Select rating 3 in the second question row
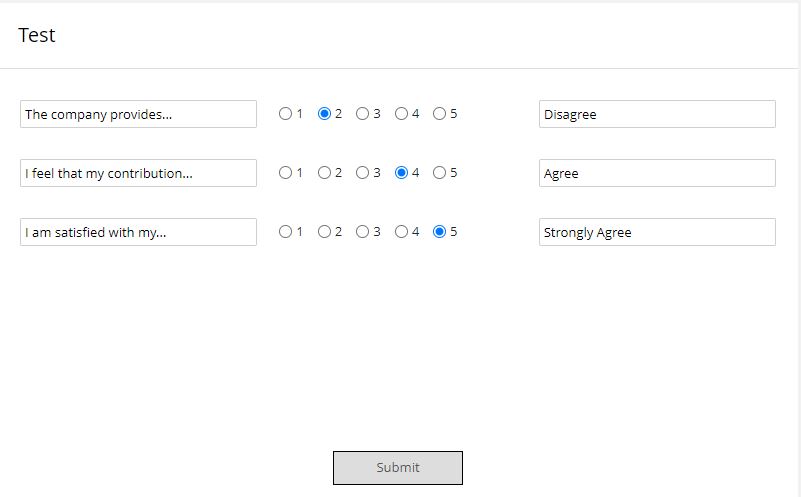This screenshot has width=801, height=497. 363,173
